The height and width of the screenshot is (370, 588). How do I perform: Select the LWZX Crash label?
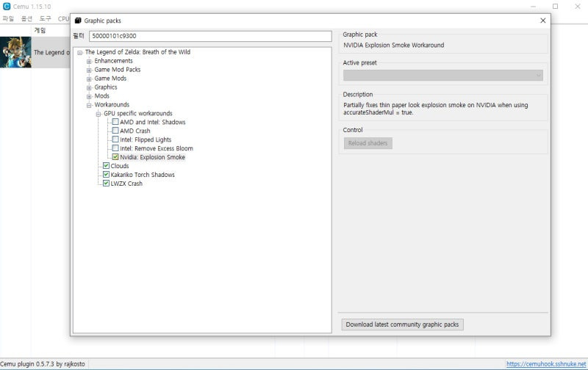click(126, 184)
